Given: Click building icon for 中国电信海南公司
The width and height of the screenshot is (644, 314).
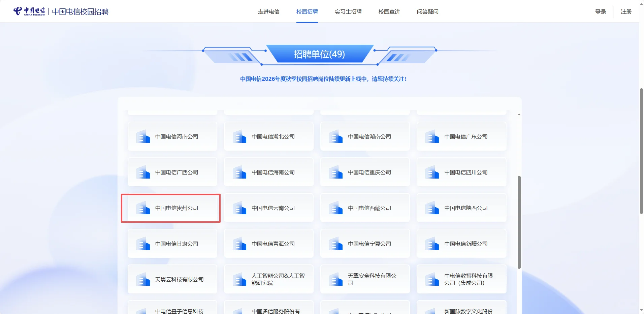Looking at the screenshot, I should [239, 172].
